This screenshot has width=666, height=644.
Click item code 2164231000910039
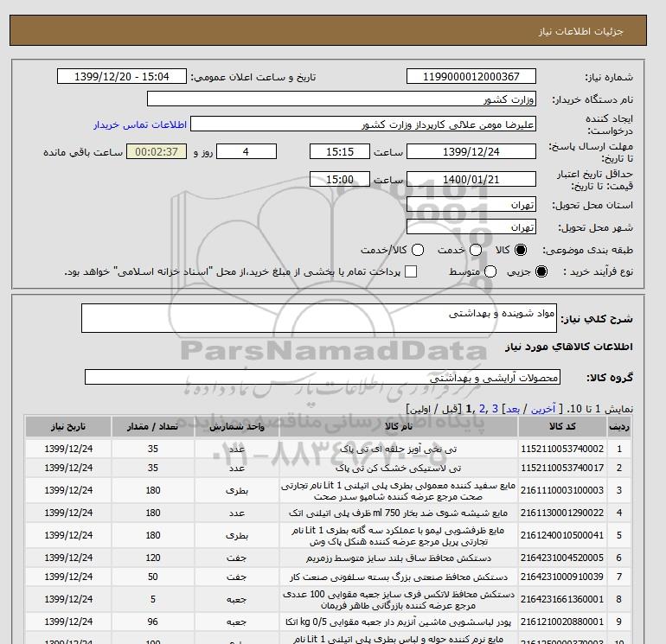[562, 577]
